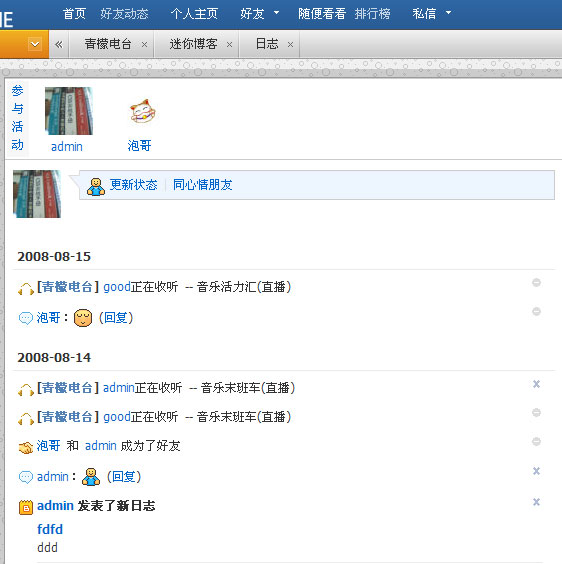Hide the 泡哥 和 admin friendship entry
The image size is (562, 564).
(536, 441)
